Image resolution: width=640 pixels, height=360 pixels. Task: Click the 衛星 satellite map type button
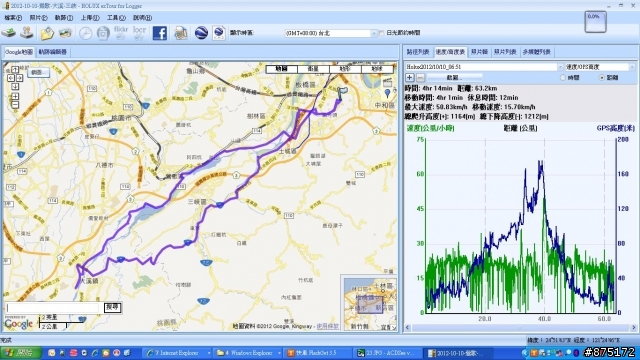(313, 69)
